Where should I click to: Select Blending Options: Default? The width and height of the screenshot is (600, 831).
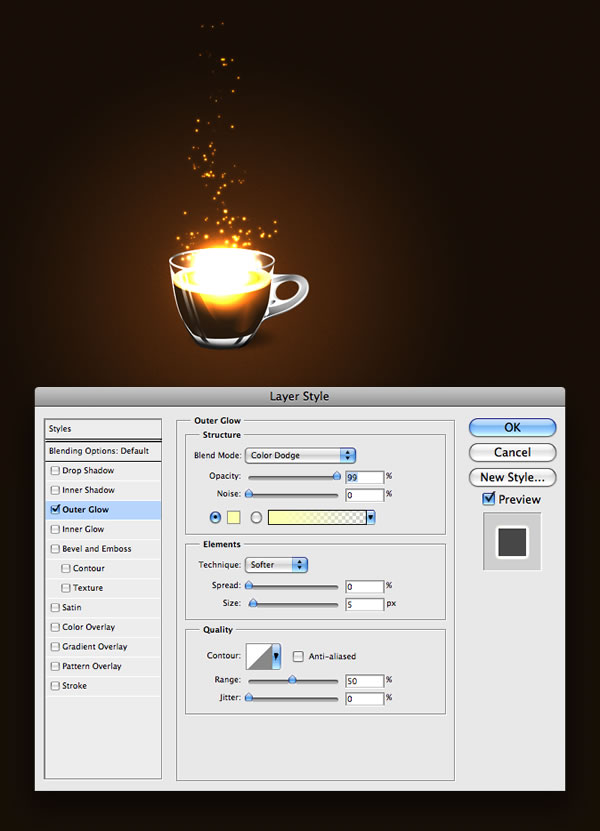pyautogui.click(x=98, y=451)
